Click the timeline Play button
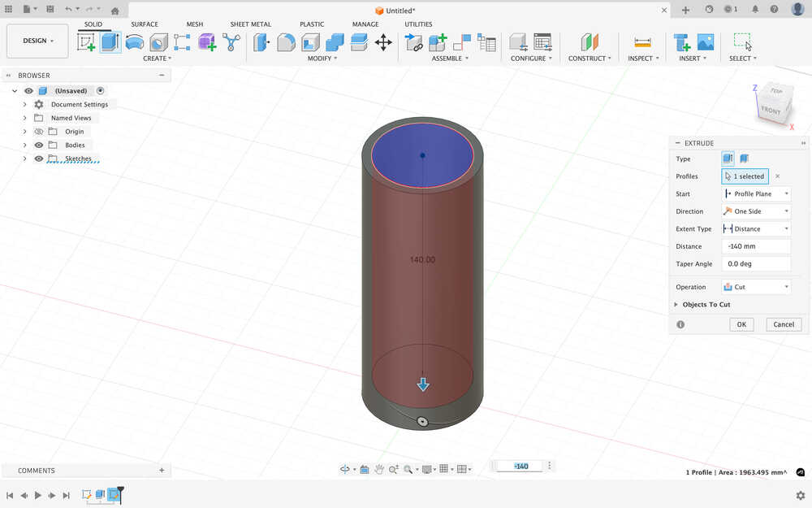812x508 pixels. (38, 495)
